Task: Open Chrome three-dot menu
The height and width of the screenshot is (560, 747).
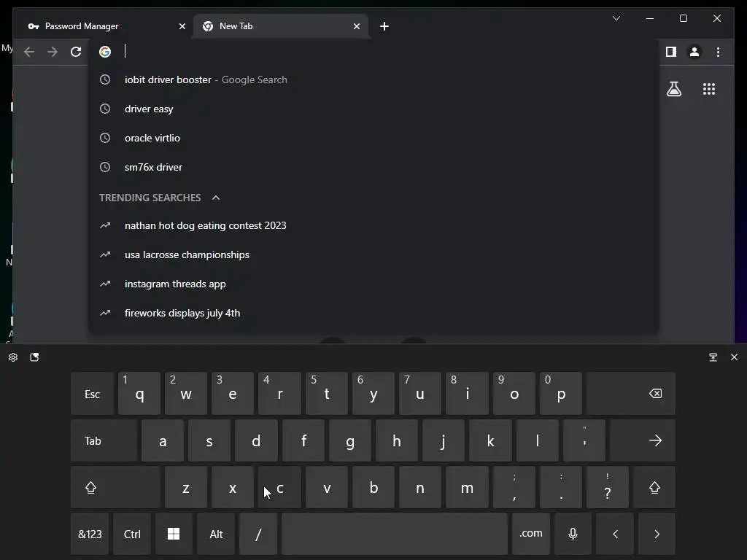Action: click(718, 52)
